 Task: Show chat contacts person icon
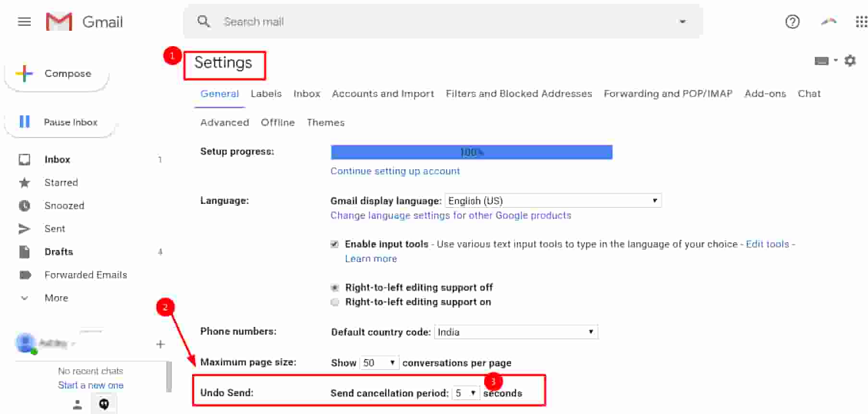coord(77,404)
